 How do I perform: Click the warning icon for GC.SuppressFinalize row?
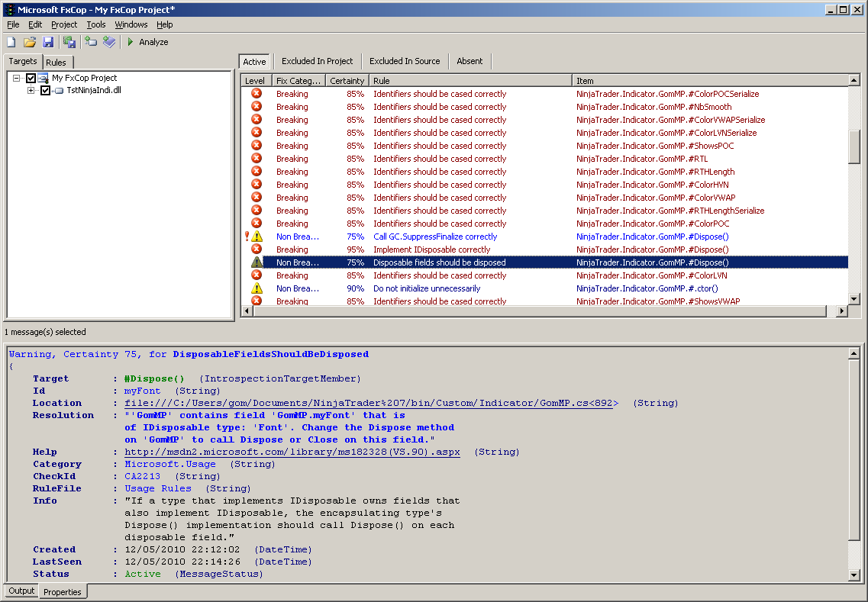click(x=257, y=237)
